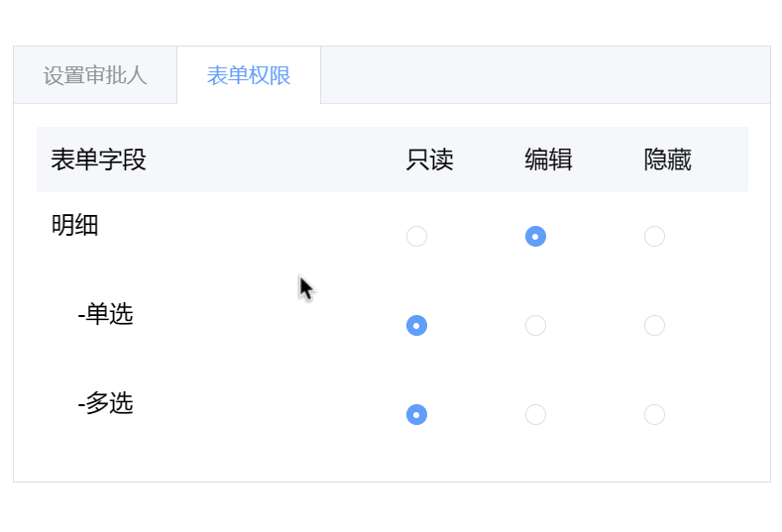Set 明细 field to 只读
This screenshot has width=782, height=532.
coord(416,237)
